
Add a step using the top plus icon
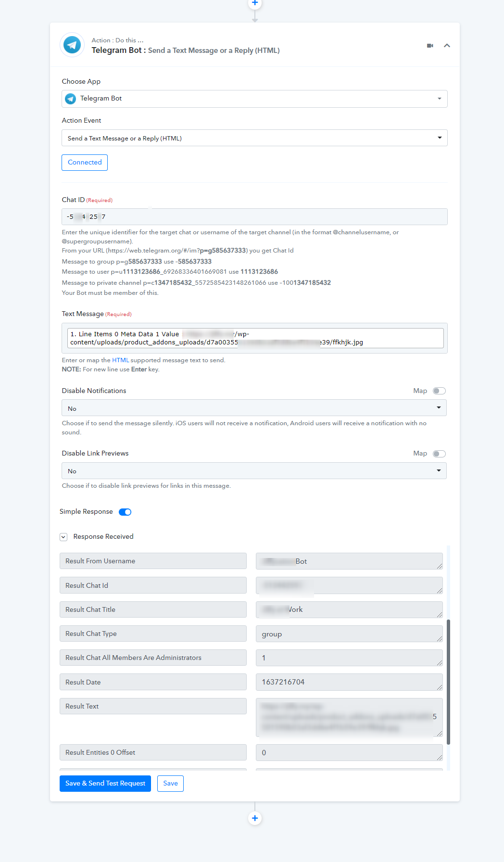pos(255,3)
